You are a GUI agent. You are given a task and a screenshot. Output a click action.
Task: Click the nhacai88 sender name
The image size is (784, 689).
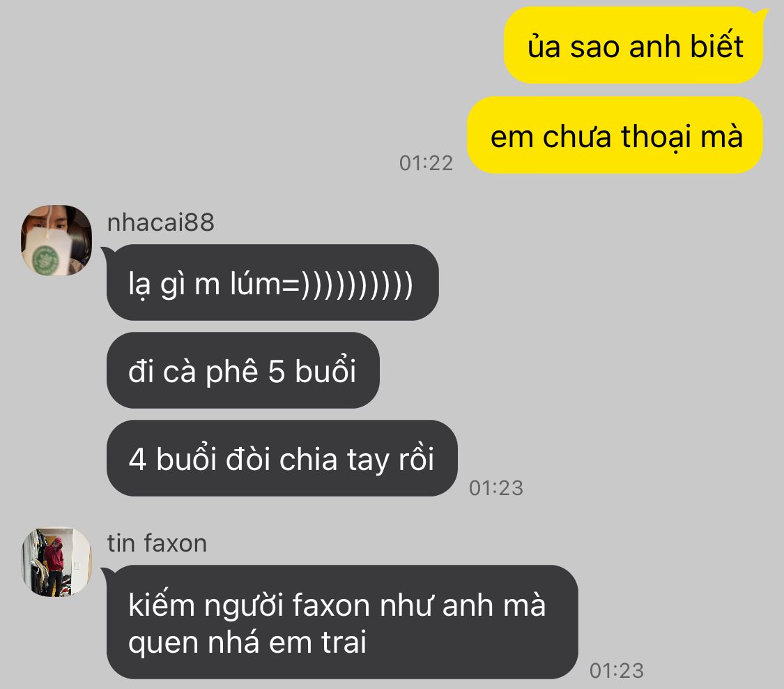160,222
